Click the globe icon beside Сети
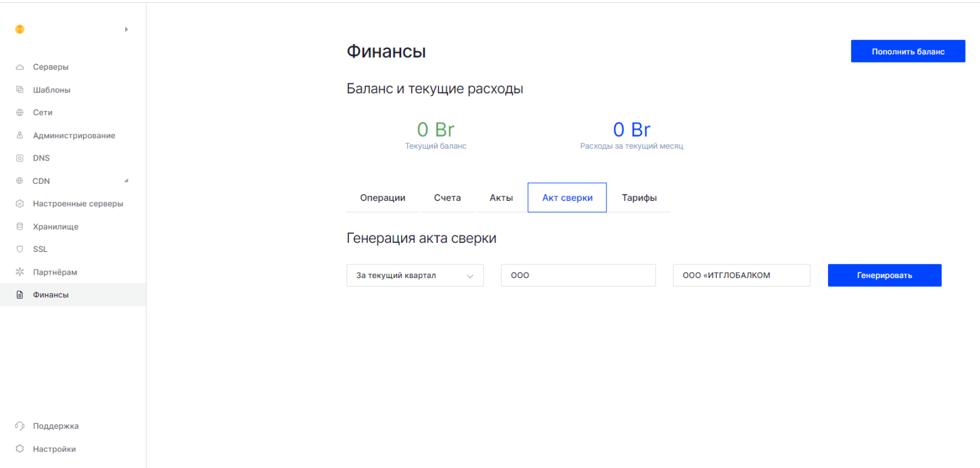Screen dimensions: 980x468 [x=20, y=113]
